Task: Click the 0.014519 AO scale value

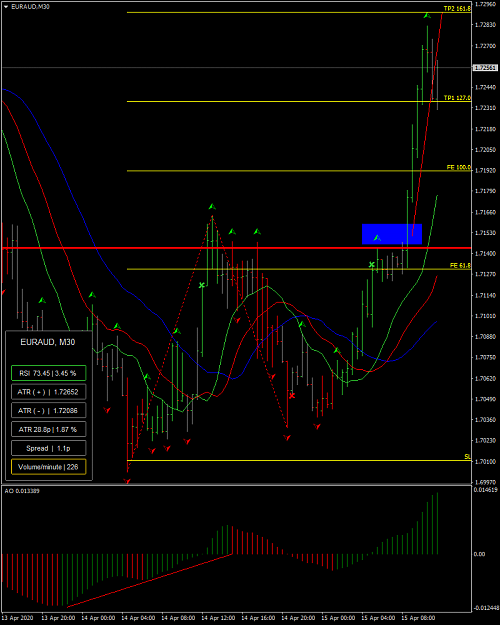Action: pyautogui.click(x=485, y=490)
